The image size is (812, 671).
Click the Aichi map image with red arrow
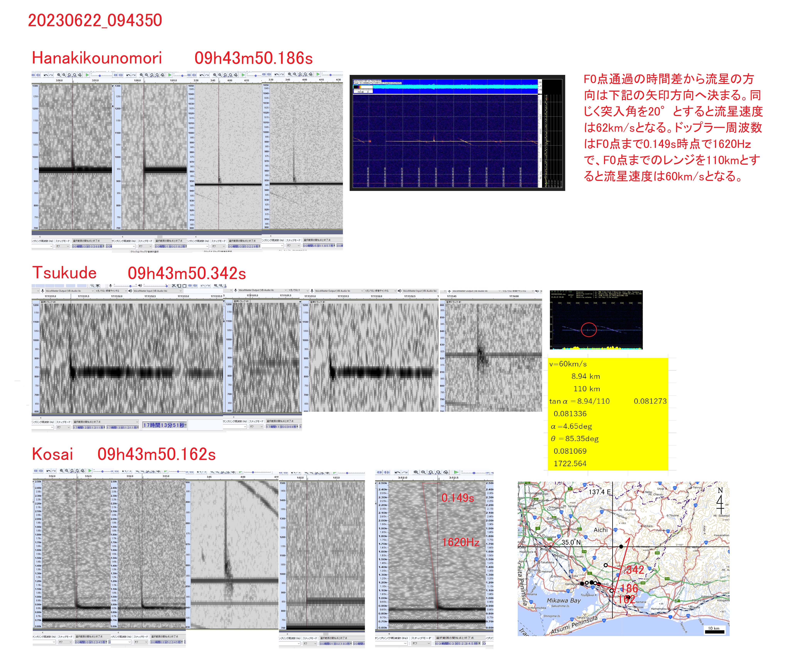point(623,558)
